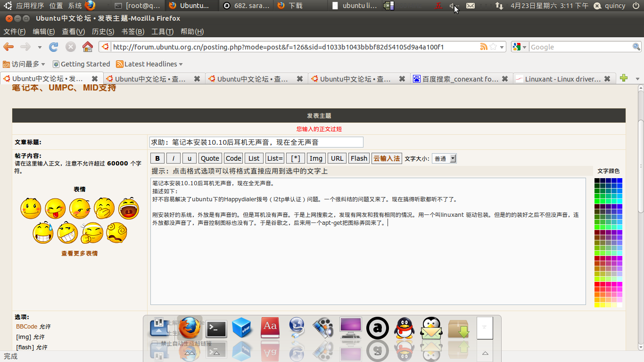This screenshot has width=644, height=362.
Task: Click the globe network icon in dock
Action: (297, 328)
